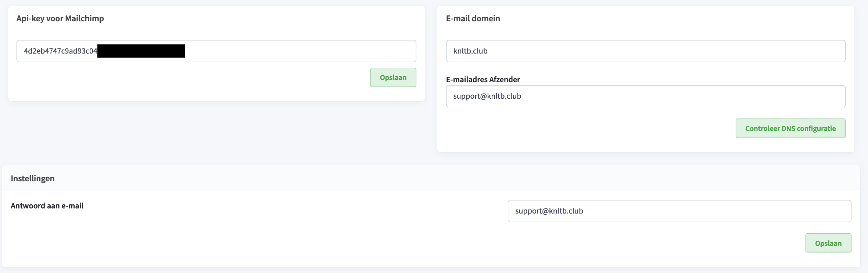
Task: Save Instellingen with the Opslaan button
Action: (x=828, y=243)
